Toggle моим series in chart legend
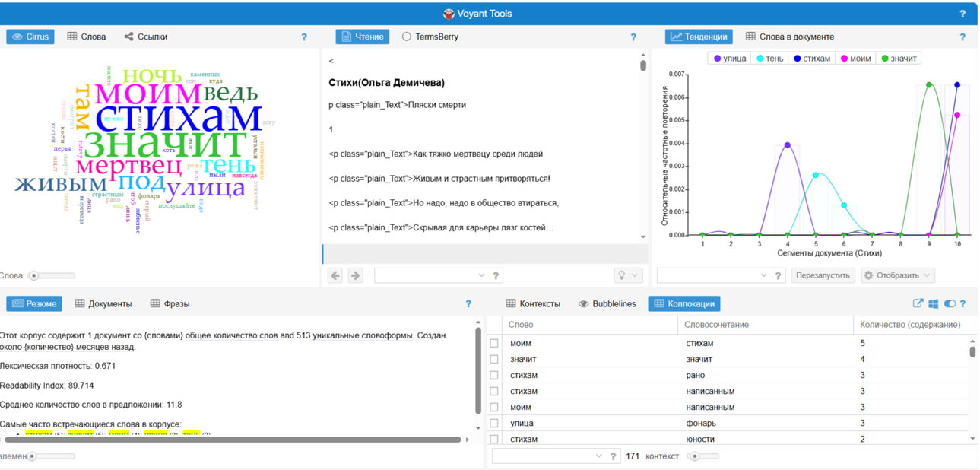 point(855,58)
